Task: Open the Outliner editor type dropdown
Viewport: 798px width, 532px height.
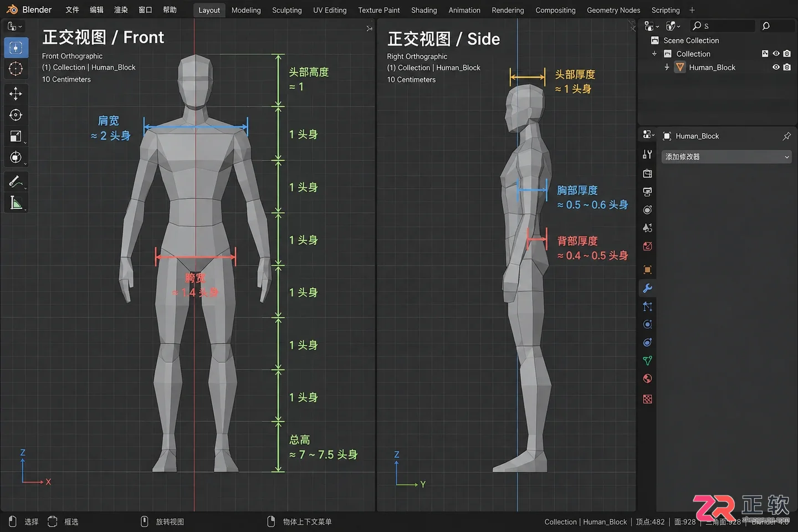Action: tap(651, 26)
